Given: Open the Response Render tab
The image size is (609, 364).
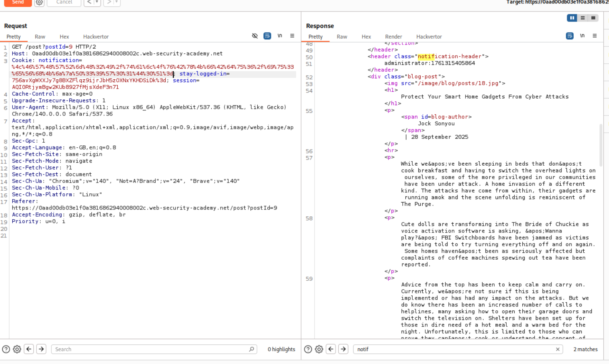Looking at the screenshot, I should click(393, 37).
